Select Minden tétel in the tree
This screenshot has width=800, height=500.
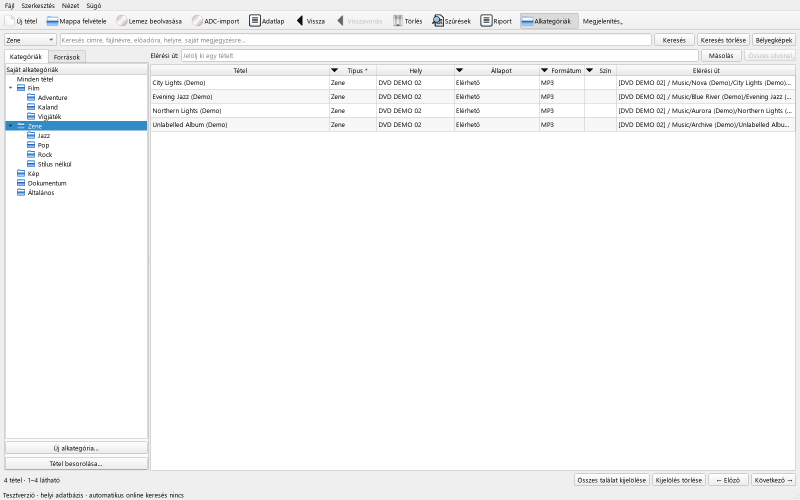(35, 79)
